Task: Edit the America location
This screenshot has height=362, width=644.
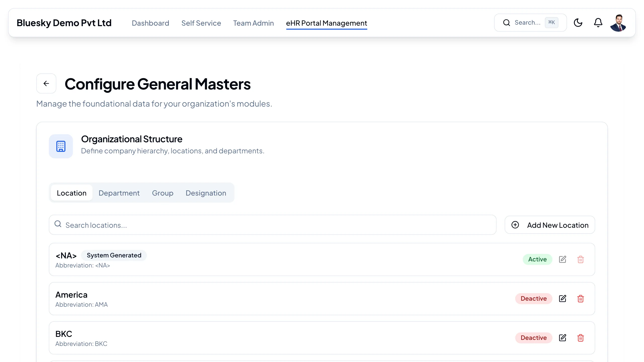Action: point(562,299)
